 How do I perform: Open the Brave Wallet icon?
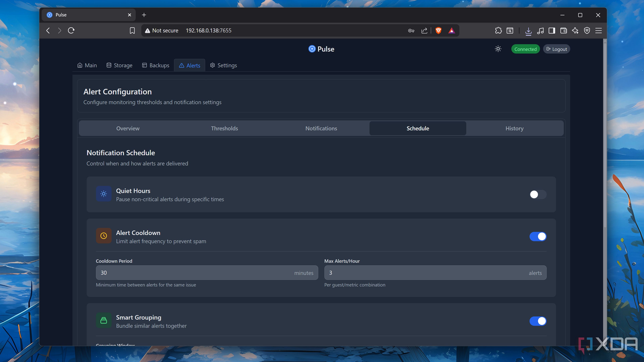point(563,31)
